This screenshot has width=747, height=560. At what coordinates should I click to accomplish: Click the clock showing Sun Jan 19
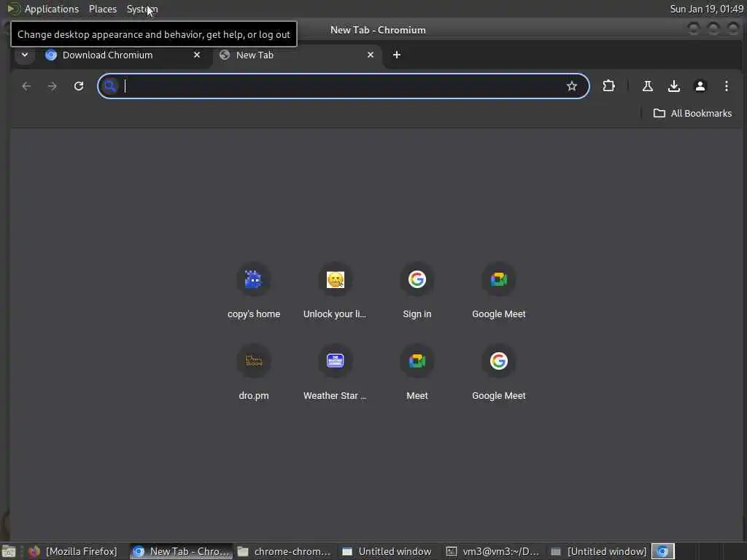[x=706, y=9]
